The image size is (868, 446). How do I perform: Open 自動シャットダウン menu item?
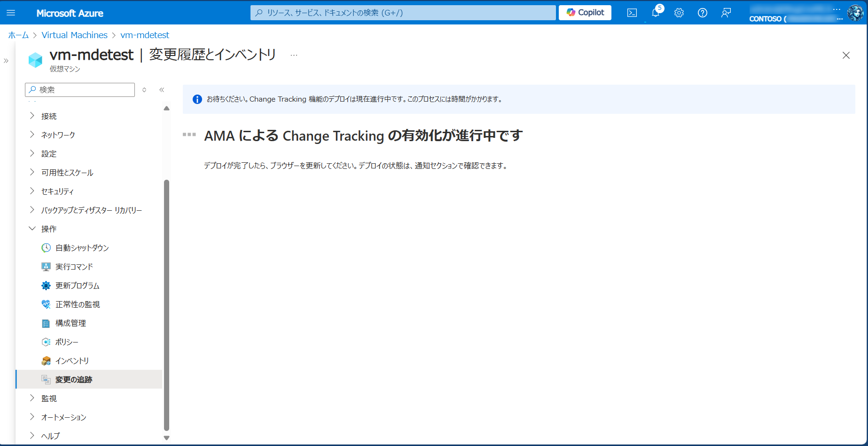point(82,248)
